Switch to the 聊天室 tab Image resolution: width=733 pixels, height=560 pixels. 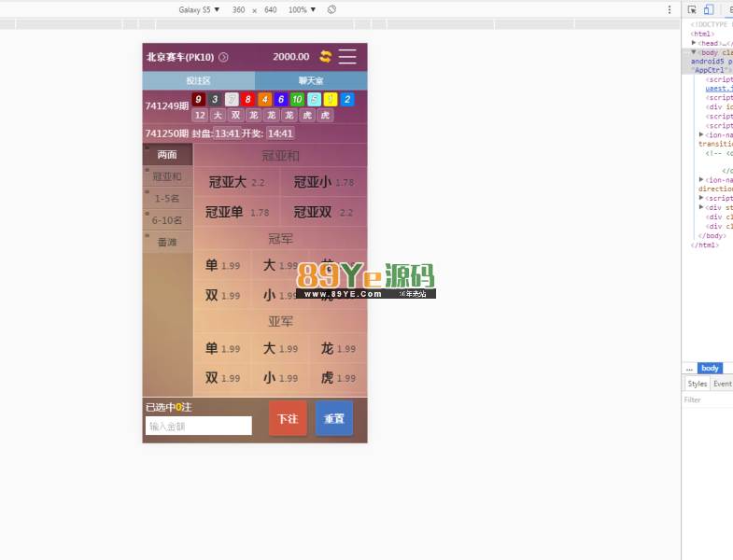(311, 81)
